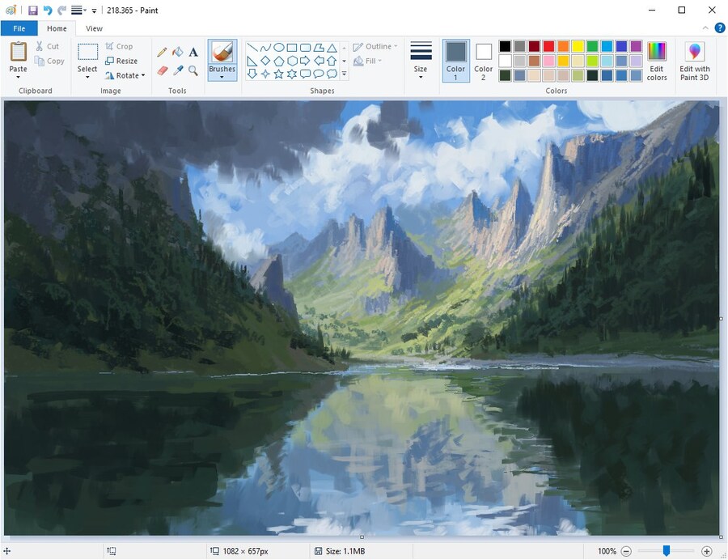The height and width of the screenshot is (560, 728).
Task: Select the Pencil tool
Action: pyautogui.click(x=162, y=52)
